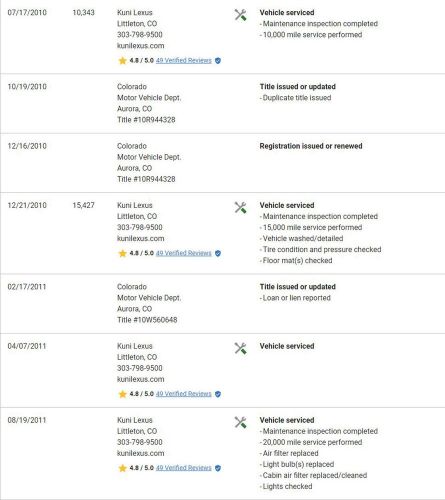Click the star rating icon in the 07/17/2010 entry
445x500 pixels.
(x=122, y=60)
